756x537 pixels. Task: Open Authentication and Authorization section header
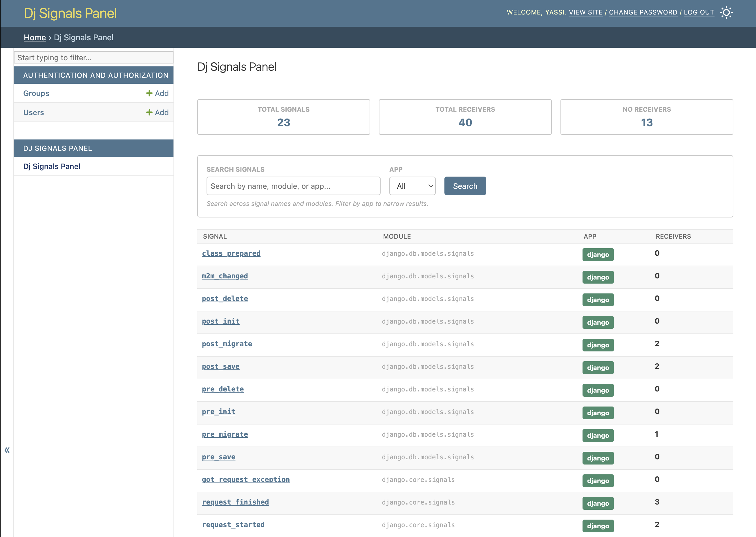point(96,75)
